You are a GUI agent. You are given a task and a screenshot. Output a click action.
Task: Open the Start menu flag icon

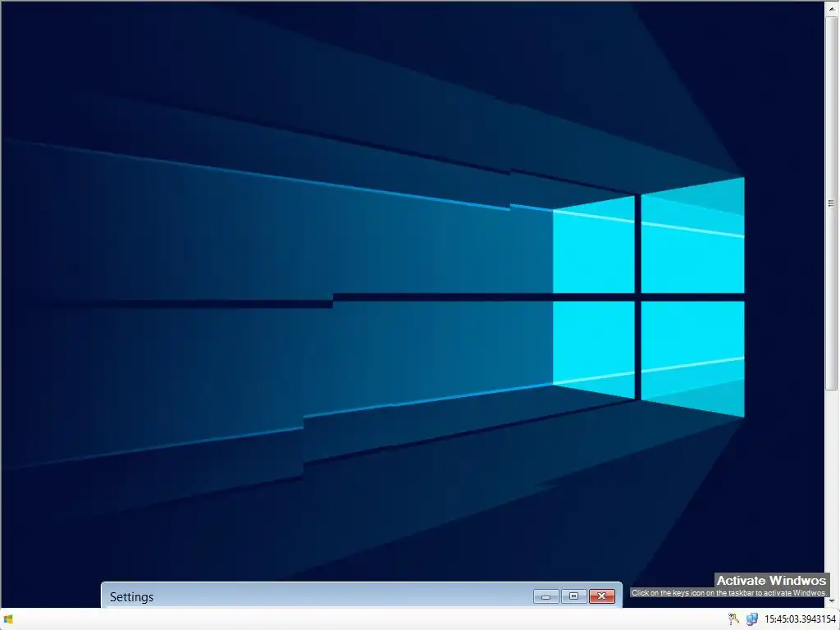click(8, 619)
